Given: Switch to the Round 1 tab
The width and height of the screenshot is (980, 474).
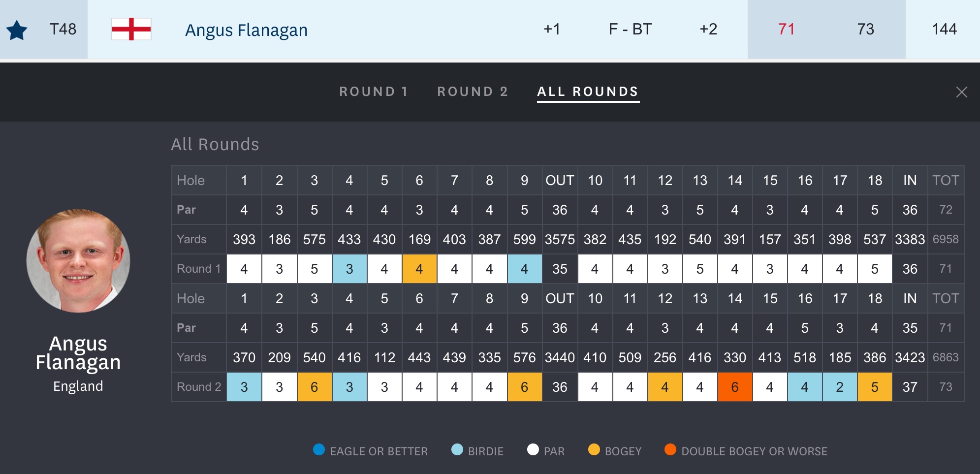Looking at the screenshot, I should tap(374, 92).
